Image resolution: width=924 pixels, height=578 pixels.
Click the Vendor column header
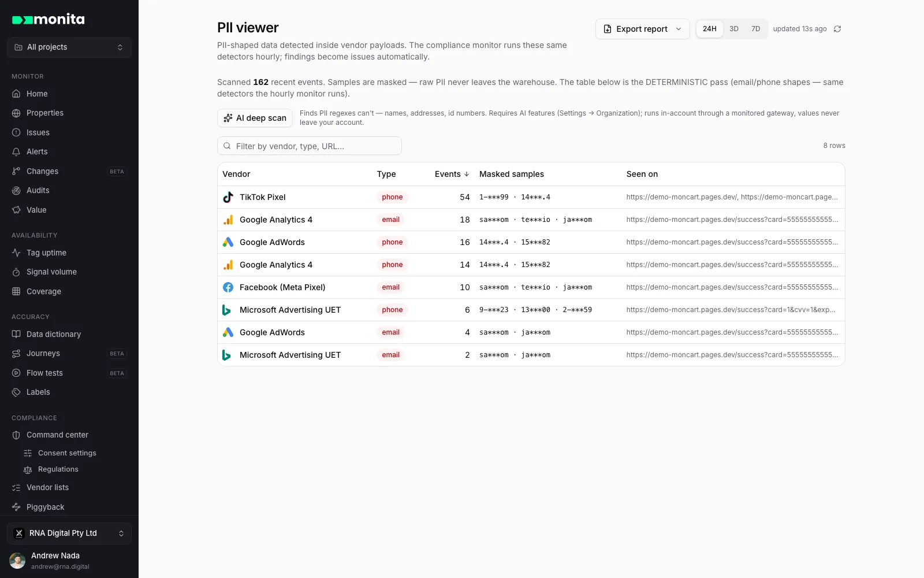tap(236, 174)
